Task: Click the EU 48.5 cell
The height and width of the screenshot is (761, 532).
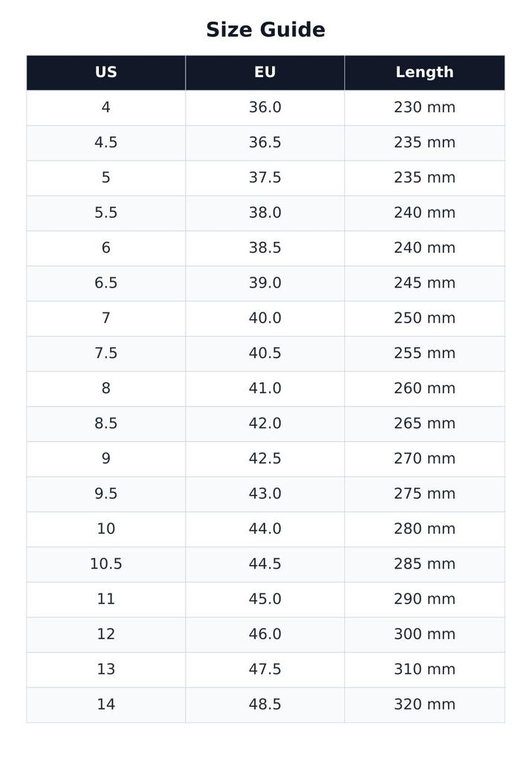Action: [x=265, y=705]
